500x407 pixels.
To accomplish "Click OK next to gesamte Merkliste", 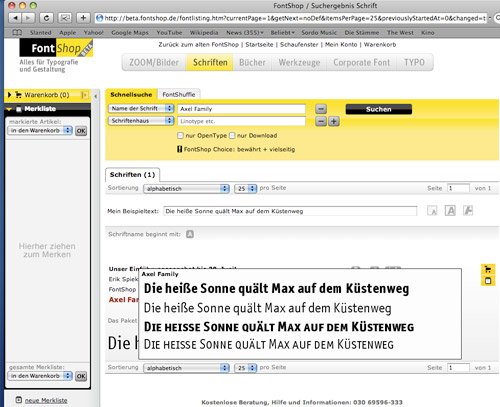I will [x=81, y=376].
